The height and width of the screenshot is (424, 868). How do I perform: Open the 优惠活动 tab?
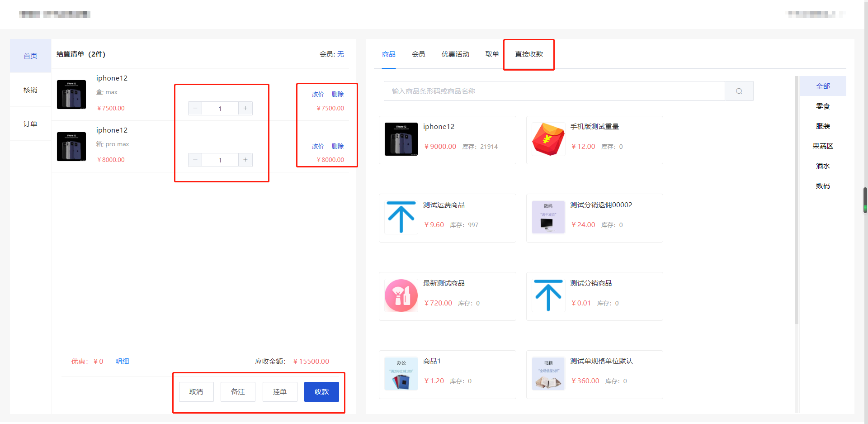pos(455,54)
